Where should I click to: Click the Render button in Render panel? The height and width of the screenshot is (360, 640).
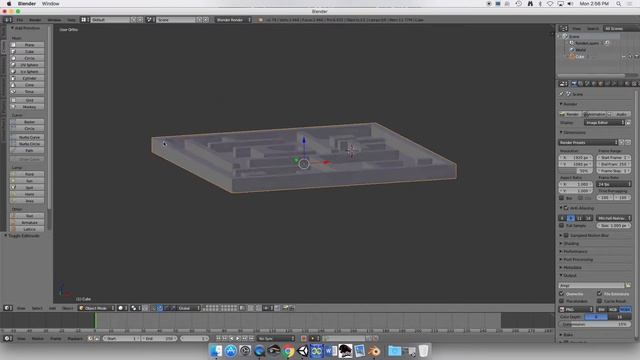(x=570, y=114)
